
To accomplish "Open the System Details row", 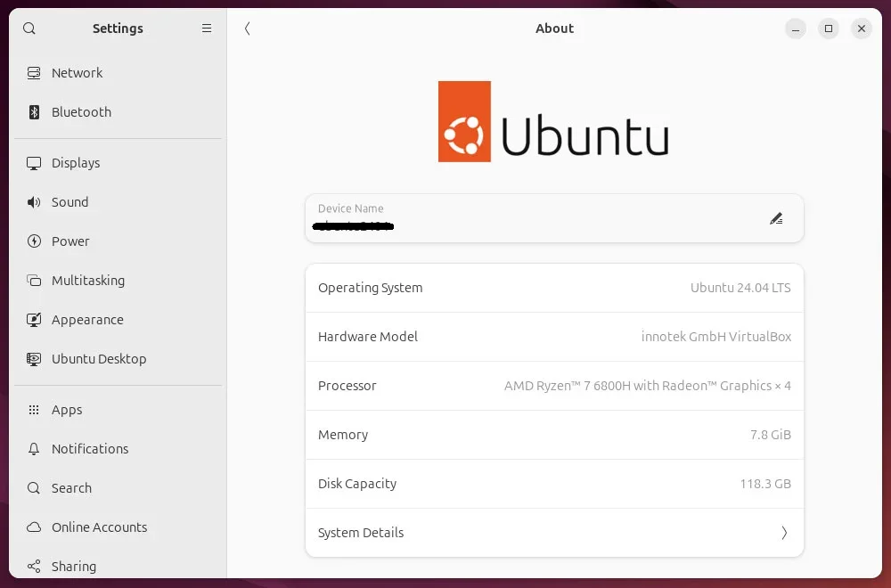I will coord(554,533).
